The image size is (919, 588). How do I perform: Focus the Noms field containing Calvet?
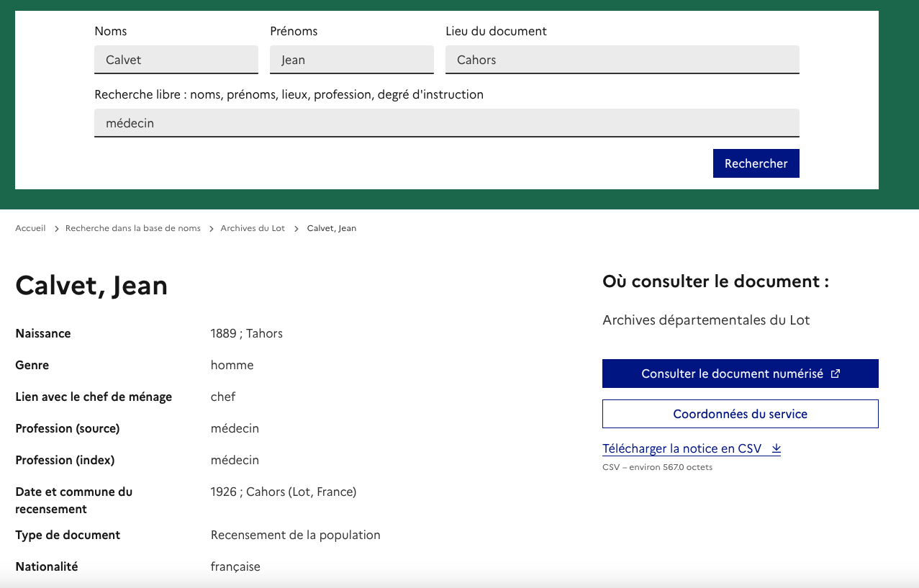176,60
